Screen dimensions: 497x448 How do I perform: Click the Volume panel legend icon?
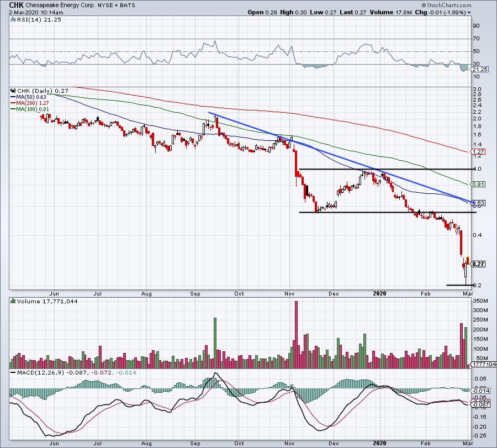[13, 301]
